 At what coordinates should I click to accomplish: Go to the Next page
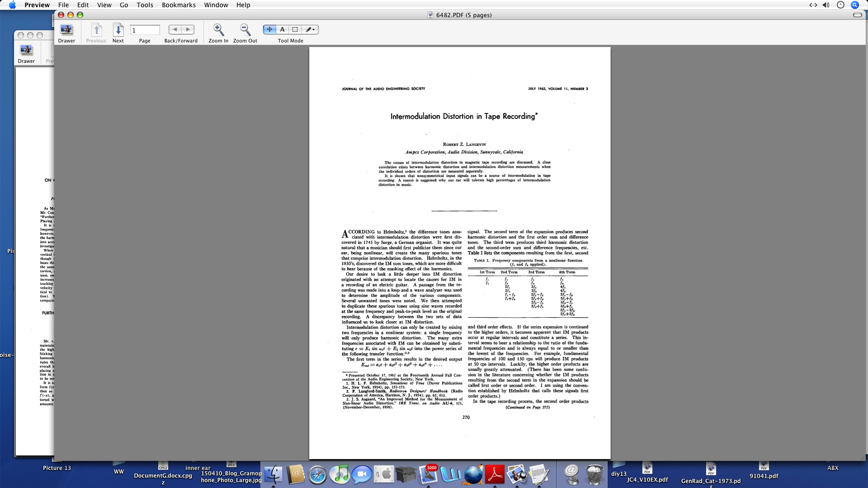pos(118,30)
